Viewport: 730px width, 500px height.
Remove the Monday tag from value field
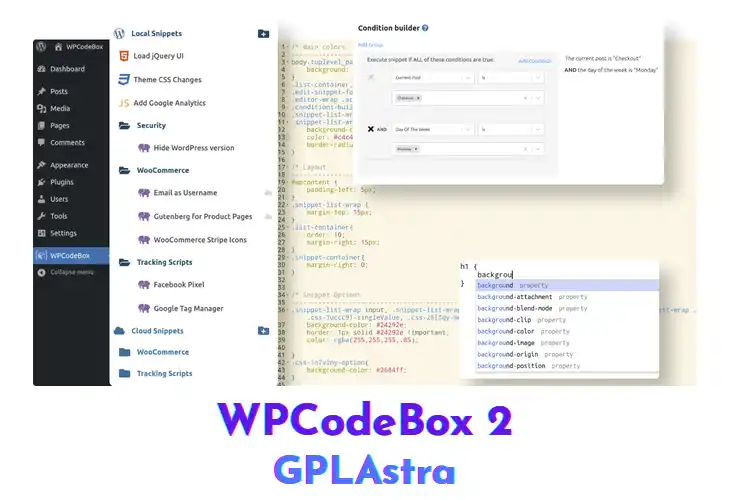tap(416, 149)
